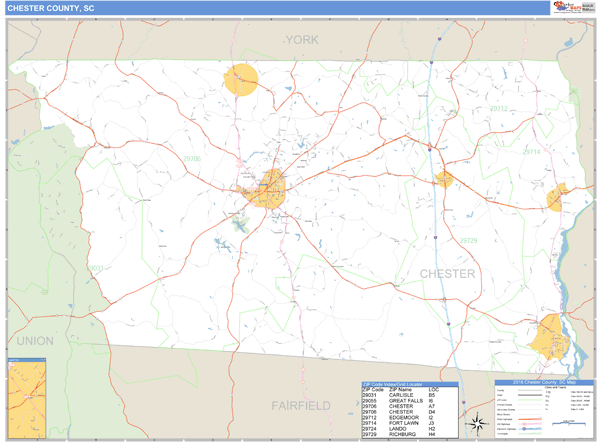Click the orange city marker near York border
Viewport: 600px width, 442px height.
pyautogui.click(x=241, y=79)
